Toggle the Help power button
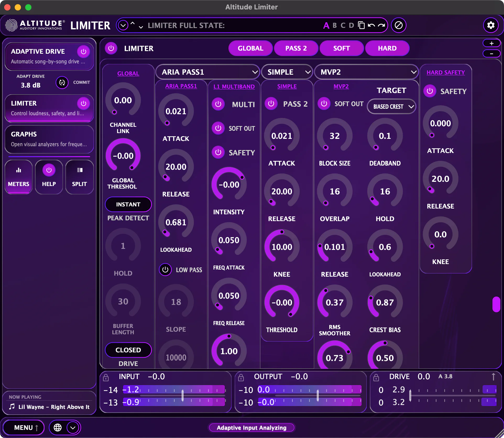Viewport: 504px width, 438px height. coord(49,170)
